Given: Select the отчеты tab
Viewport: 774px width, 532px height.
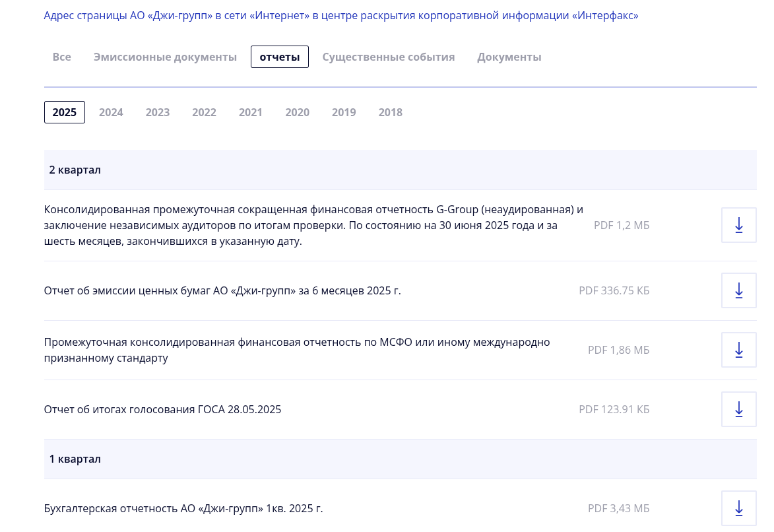Looking at the screenshot, I should click(x=279, y=57).
